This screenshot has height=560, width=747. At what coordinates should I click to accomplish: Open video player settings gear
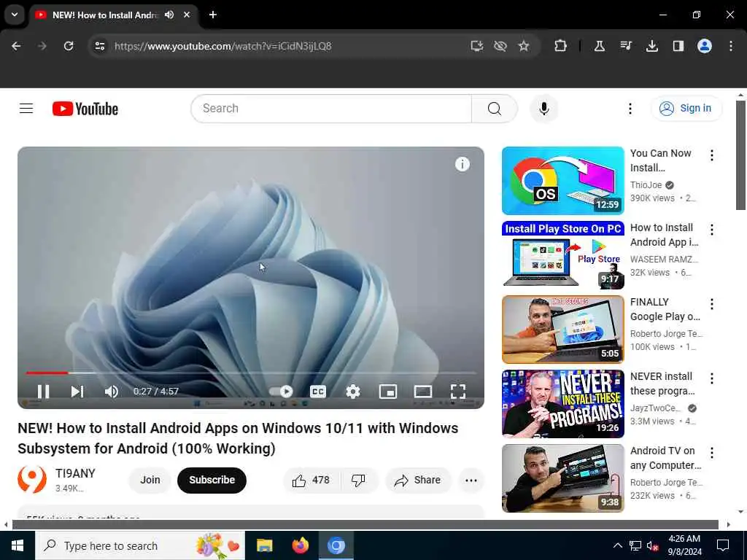[353, 392]
